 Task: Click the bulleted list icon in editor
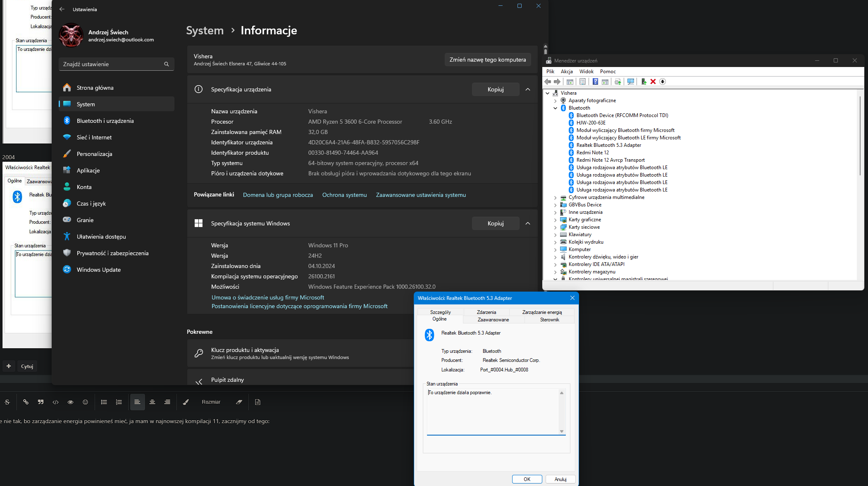[104, 402]
